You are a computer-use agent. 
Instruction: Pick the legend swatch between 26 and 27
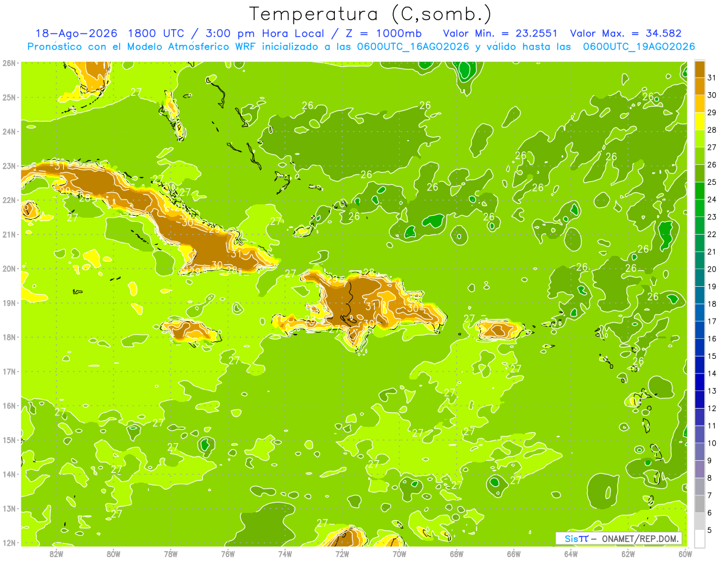(x=700, y=155)
